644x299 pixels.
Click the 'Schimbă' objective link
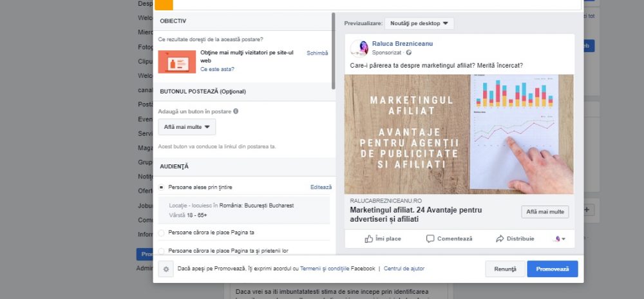pos(317,53)
